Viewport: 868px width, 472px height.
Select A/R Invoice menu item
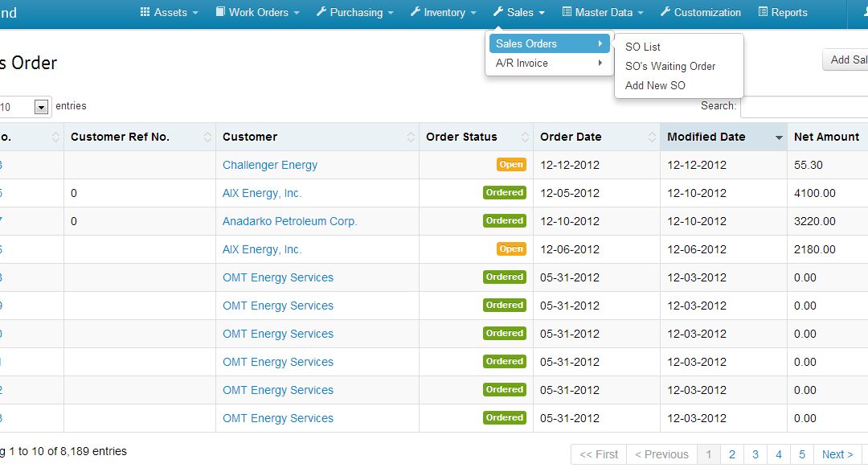point(549,63)
